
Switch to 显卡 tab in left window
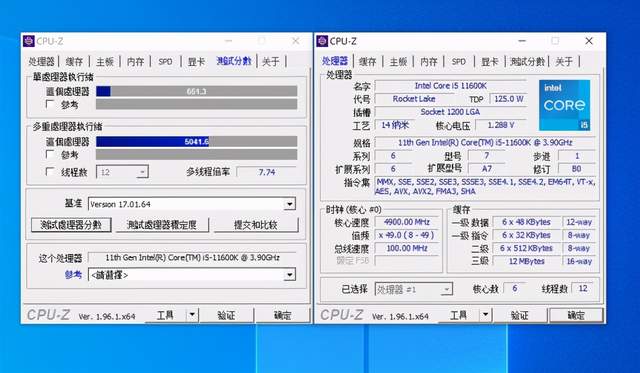[196, 62]
